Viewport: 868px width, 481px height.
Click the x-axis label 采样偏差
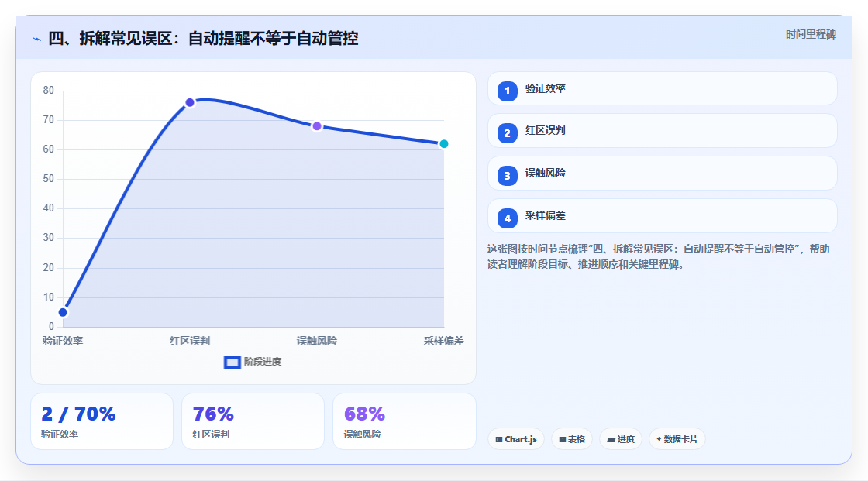click(444, 341)
